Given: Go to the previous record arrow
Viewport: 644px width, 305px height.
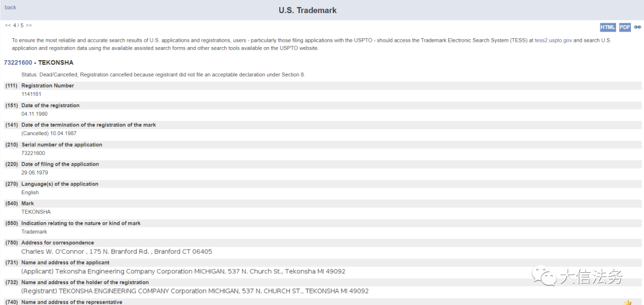Looking at the screenshot, I should click(x=8, y=26).
